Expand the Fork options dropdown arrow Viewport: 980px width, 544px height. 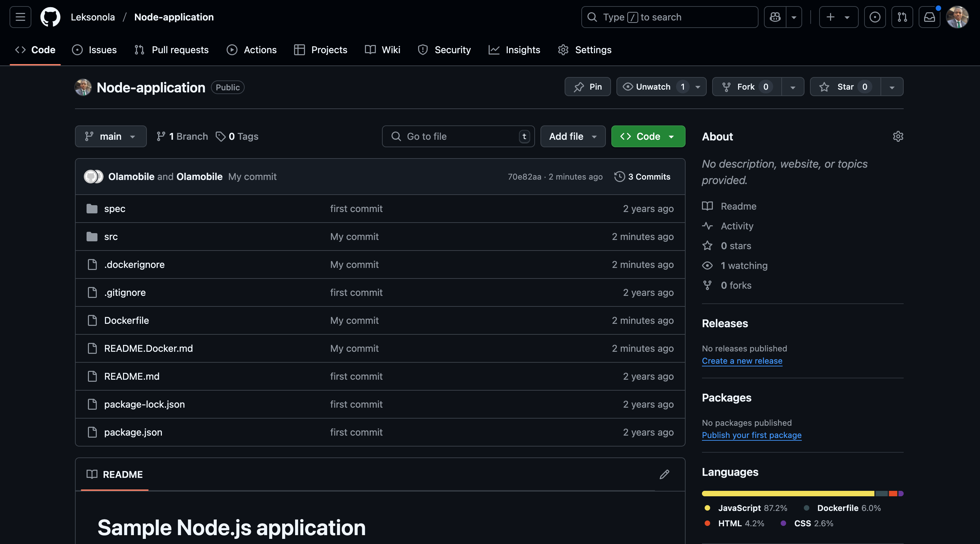click(793, 87)
